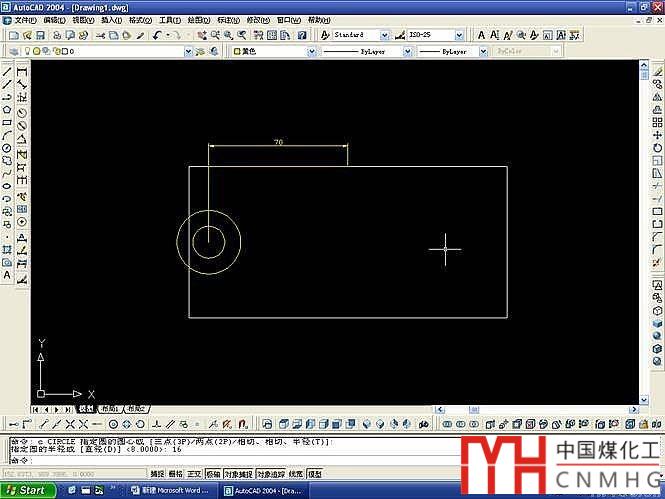Choose Snap to Center in the osnap toolbar
The height and width of the screenshot is (499, 665).
pyautogui.click(x=113, y=424)
